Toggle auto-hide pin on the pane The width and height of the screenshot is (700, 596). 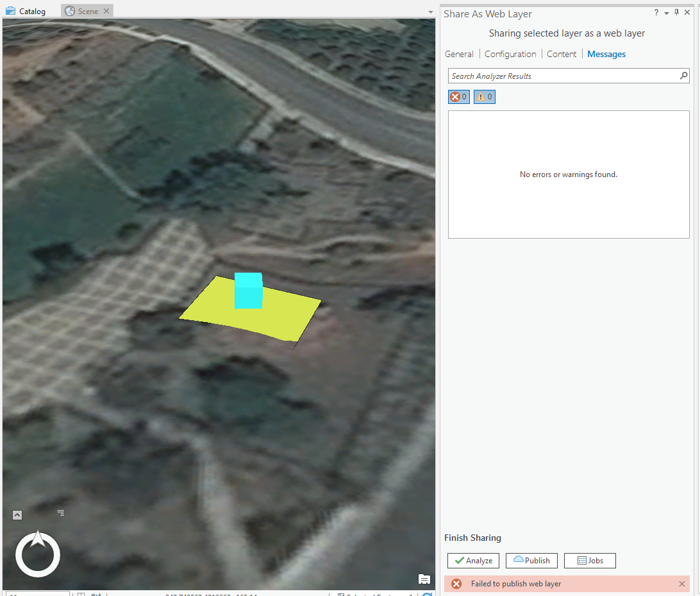(x=676, y=12)
